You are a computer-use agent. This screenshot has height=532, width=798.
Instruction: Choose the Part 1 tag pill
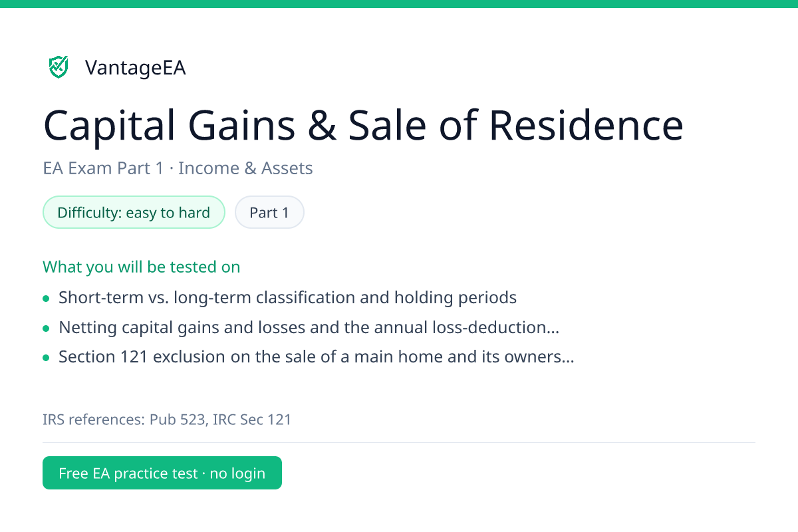(x=269, y=213)
